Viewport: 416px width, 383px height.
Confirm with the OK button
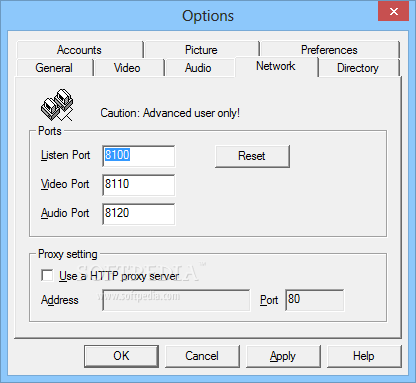tap(121, 356)
